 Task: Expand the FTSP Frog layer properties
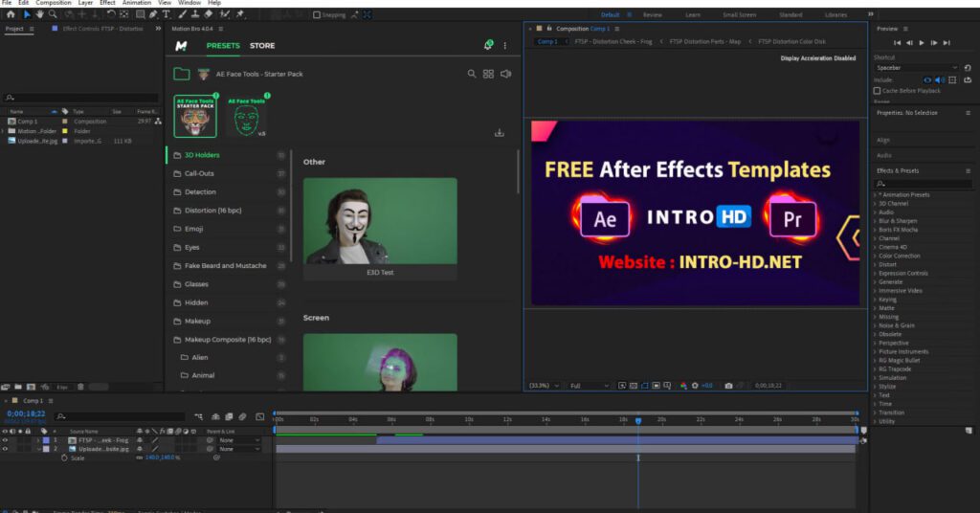(x=38, y=440)
